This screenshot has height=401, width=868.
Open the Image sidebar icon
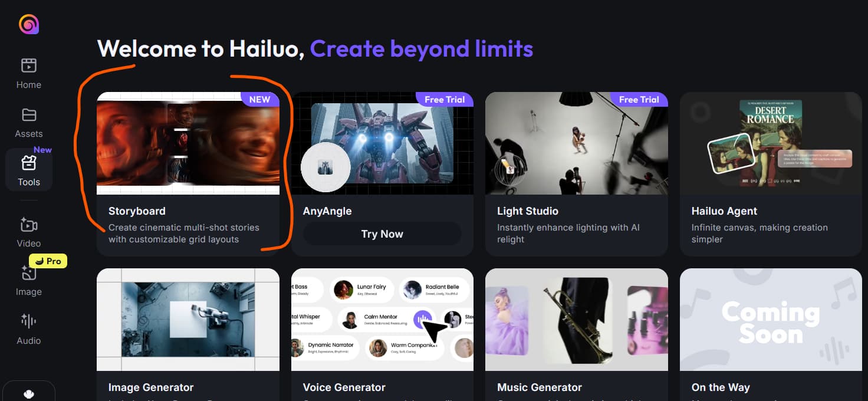pyautogui.click(x=28, y=274)
